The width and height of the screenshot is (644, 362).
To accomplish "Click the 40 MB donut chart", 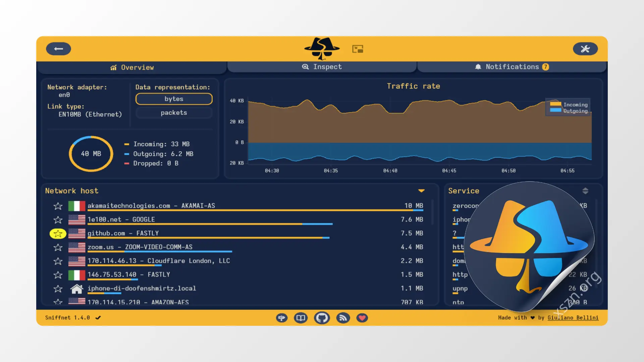I will click(x=91, y=154).
